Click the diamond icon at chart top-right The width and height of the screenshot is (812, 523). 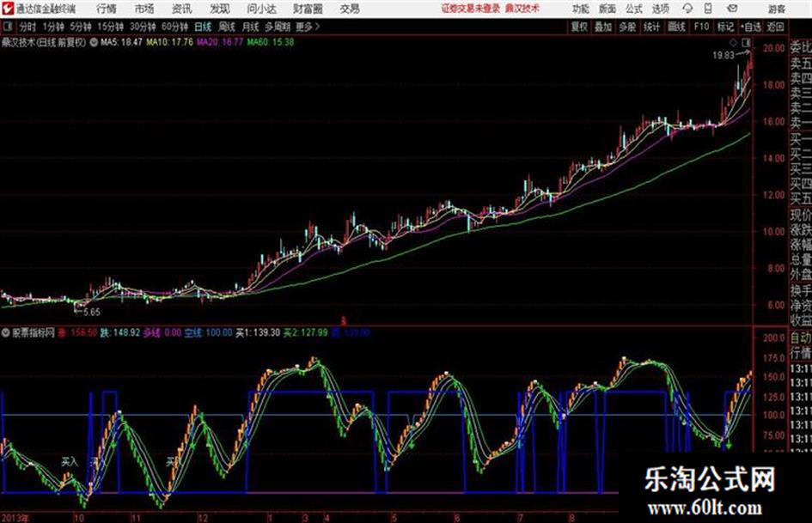[x=733, y=42]
